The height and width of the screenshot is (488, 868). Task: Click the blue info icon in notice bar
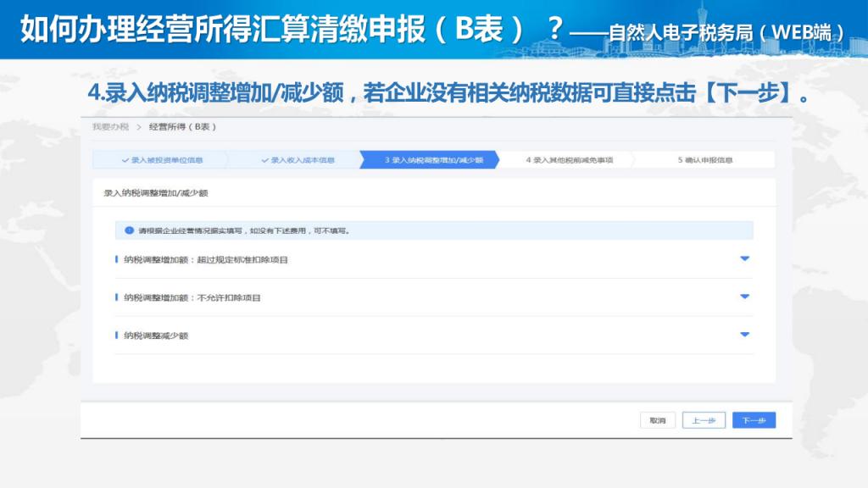click(129, 230)
